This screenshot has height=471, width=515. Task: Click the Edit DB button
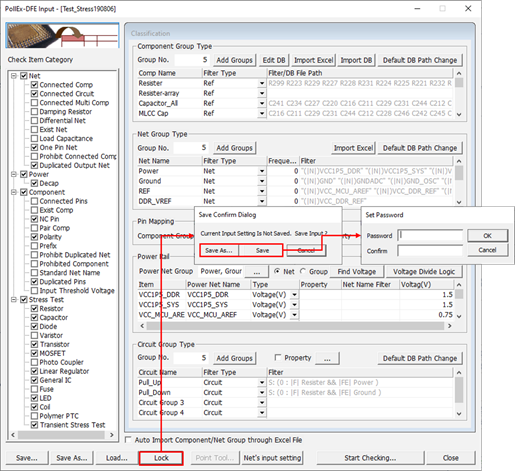tap(274, 60)
